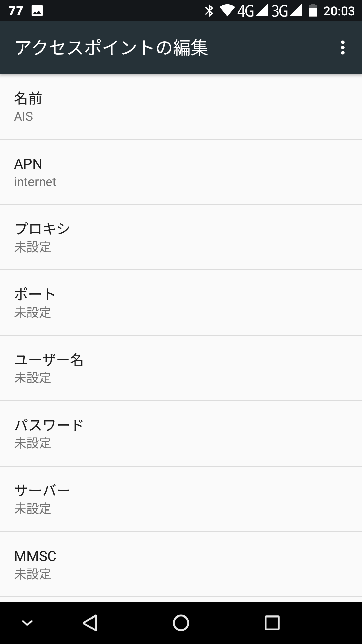
Task: Open the MMSC setting row
Action: [181, 565]
